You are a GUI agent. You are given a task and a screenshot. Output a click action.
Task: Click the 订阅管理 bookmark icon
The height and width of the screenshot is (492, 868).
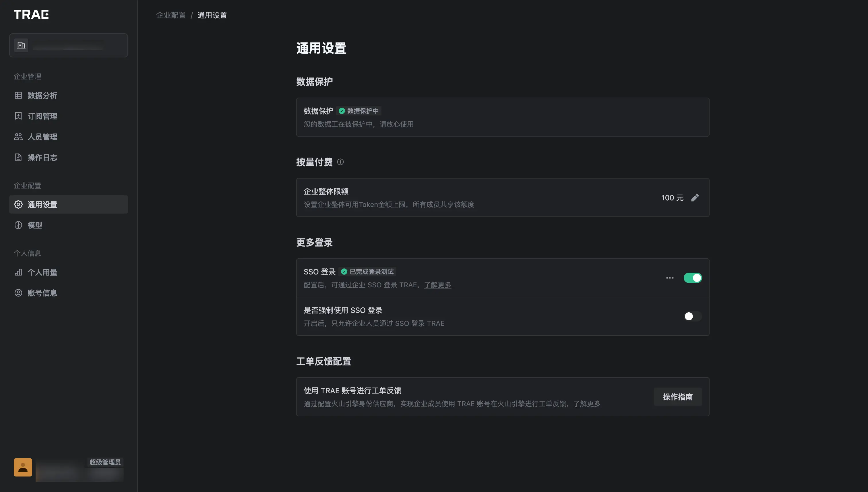(x=18, y=116)
